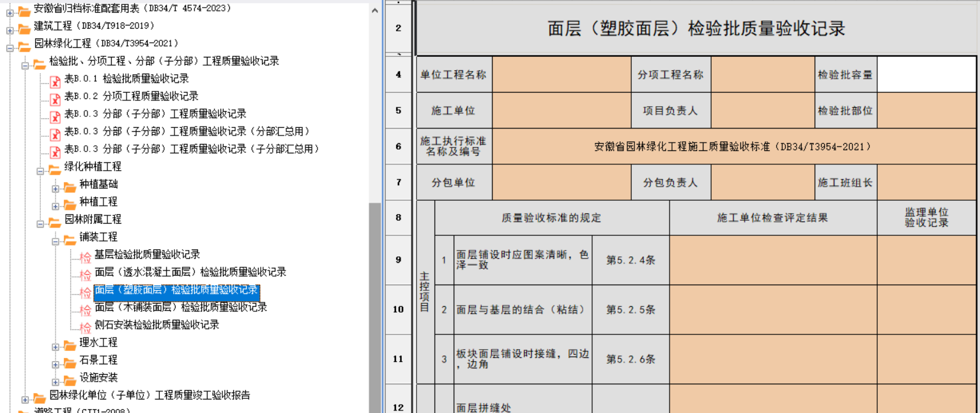Click the 施工班组长 value cell
This screenshot has height=413, width=980.
(927, 183)
